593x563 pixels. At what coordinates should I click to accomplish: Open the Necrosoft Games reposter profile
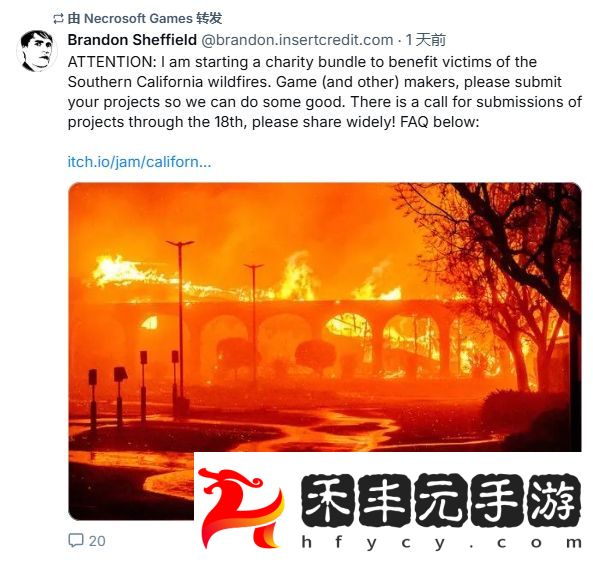click(x=138, y=18)
